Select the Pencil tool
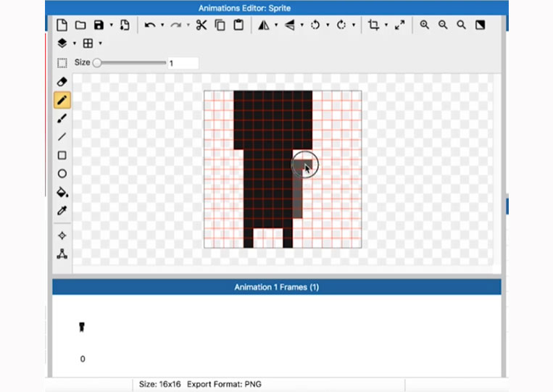The width and height of the screenshot is (553, 392). (x=62, y=100)
